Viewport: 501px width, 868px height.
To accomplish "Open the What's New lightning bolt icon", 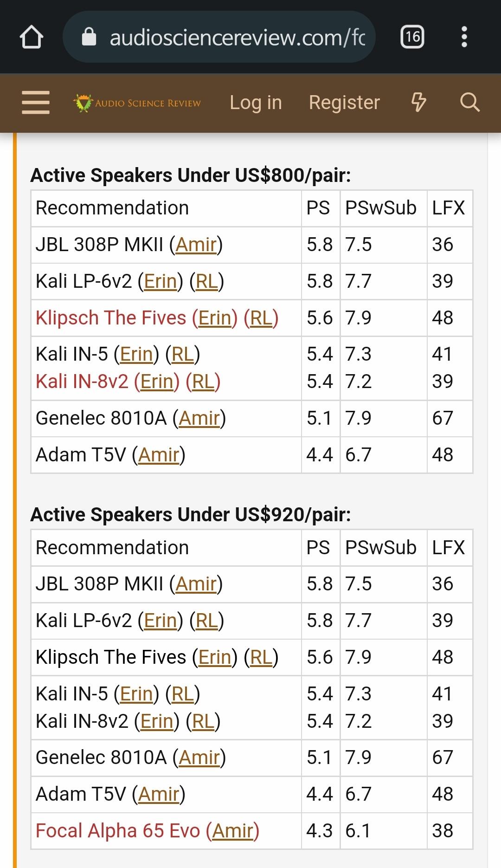I will pyautogui.click(x=419, y=103).
